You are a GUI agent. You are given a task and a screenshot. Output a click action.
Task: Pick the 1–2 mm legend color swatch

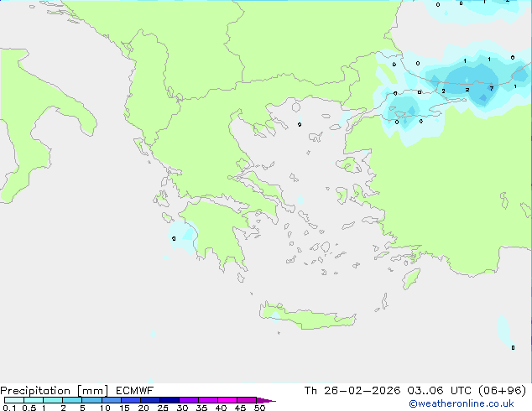click(x=53, y=400)
